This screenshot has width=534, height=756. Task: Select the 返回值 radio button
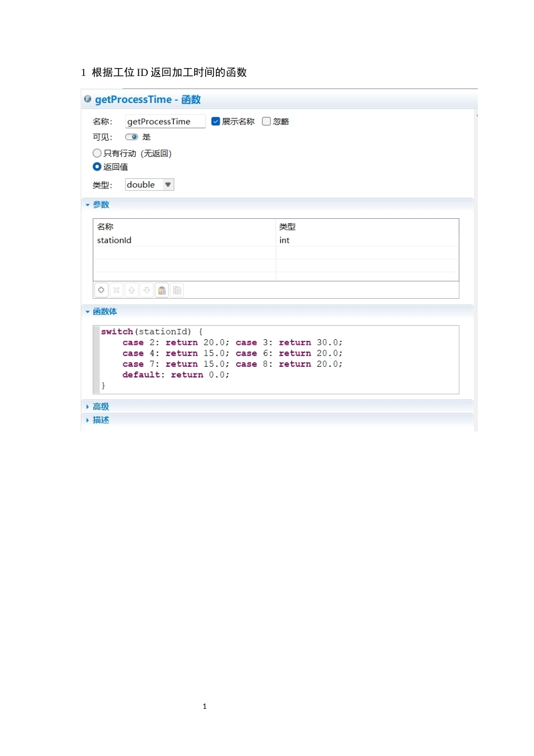tap(97, 166)
